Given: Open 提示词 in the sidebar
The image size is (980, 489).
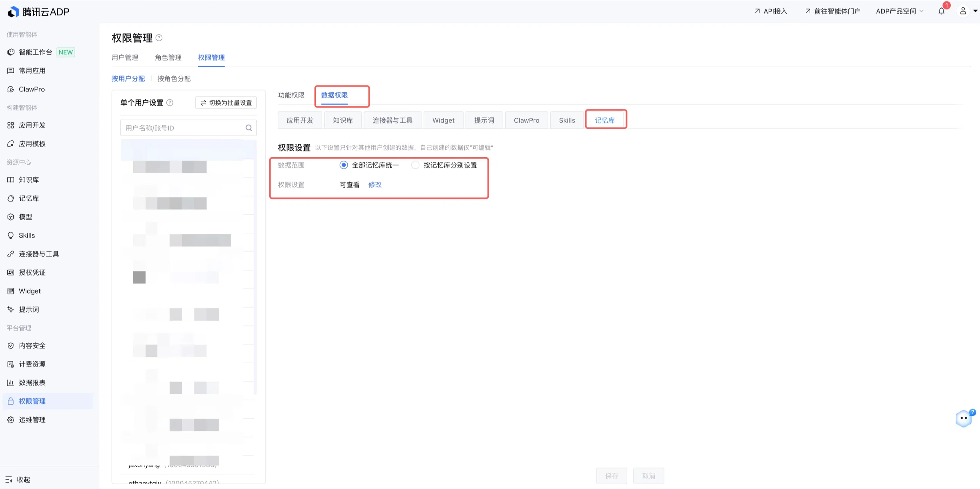Looking at the screenshot, I should point(28,309).
